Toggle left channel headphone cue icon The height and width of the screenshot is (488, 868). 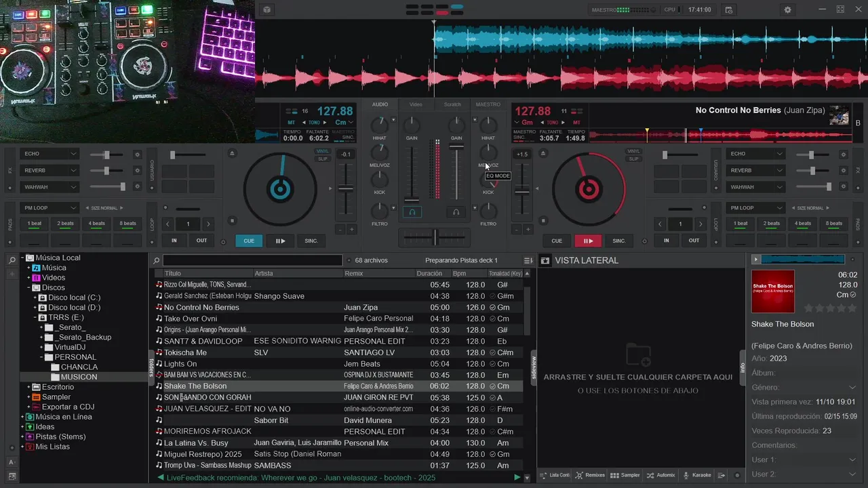(412, 212)
